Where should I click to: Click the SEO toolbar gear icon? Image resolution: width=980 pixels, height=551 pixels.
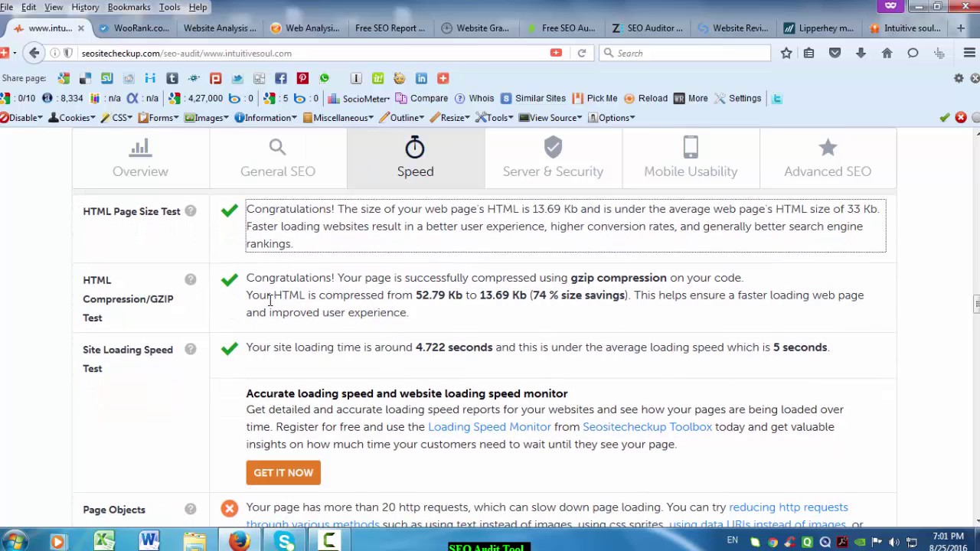pos(959,78)
